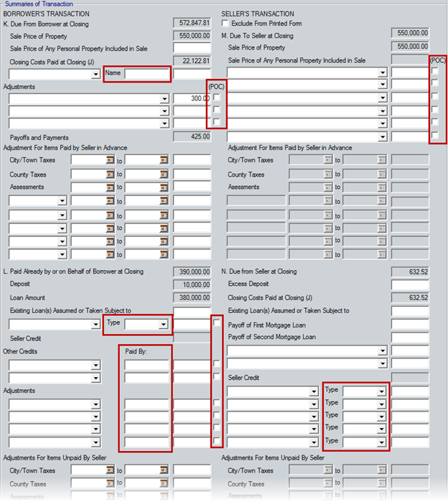Open calendar for borrower County Taxes start date
The width and height of the screenshot is (448, 502).
pyautogui.click(x=111, y=174)
